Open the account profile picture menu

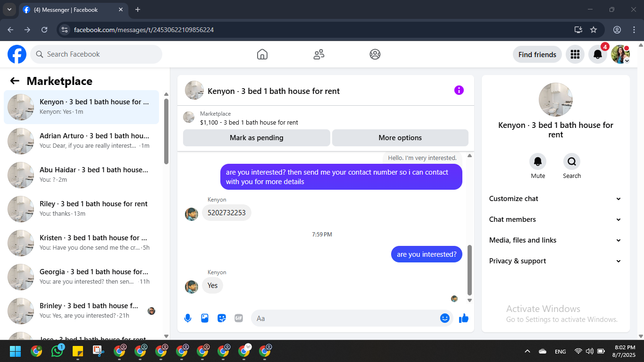[x=620, y=54]
